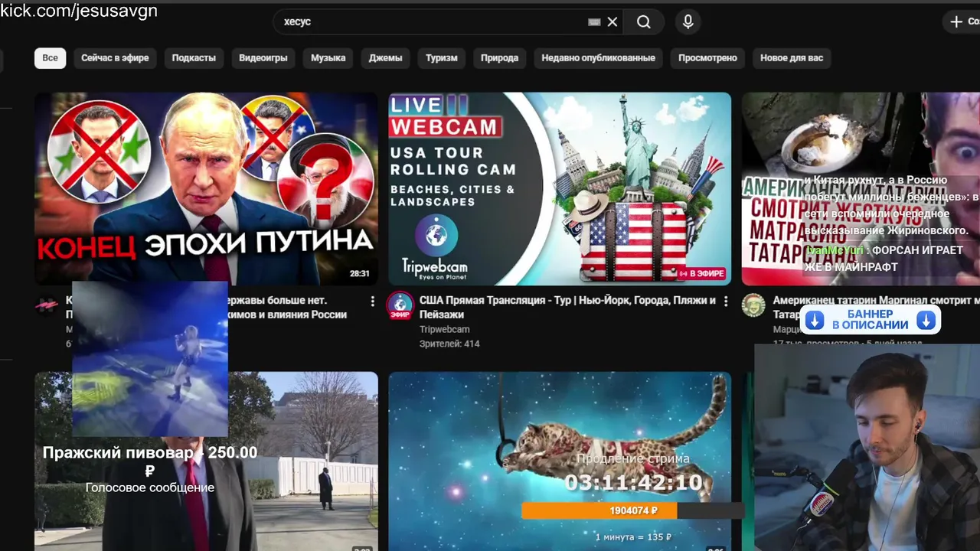
Task: Open the on-screen keyboard icon in search box
Action: [594, 22]
